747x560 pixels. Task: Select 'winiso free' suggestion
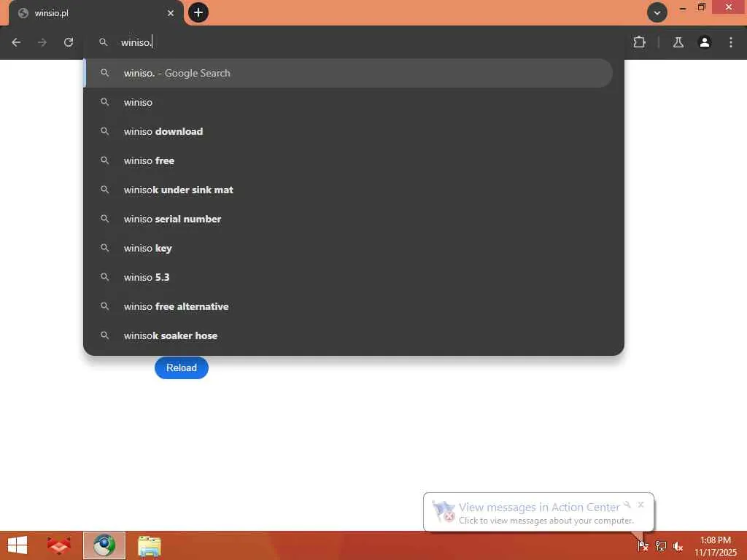point(349,160)
